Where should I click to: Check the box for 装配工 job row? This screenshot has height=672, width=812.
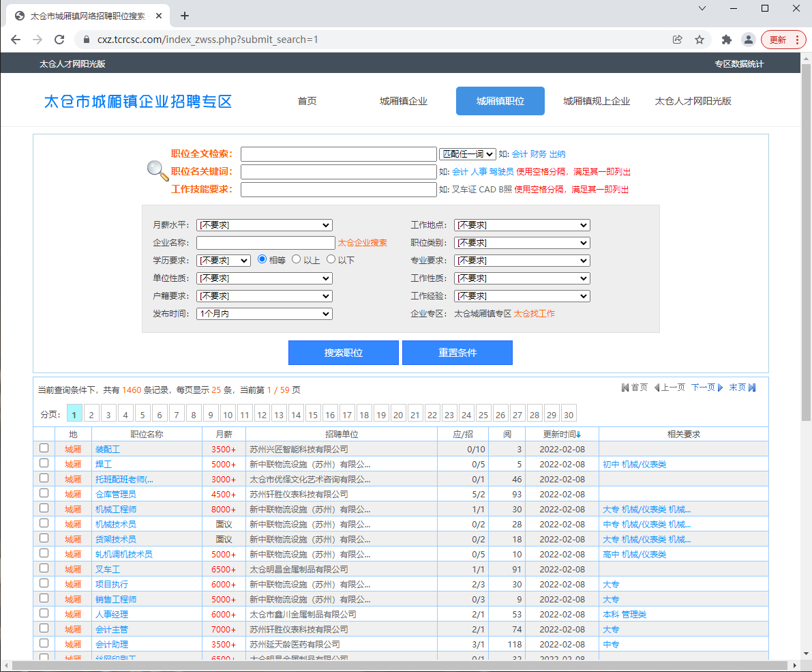click(x=44, y=448)
